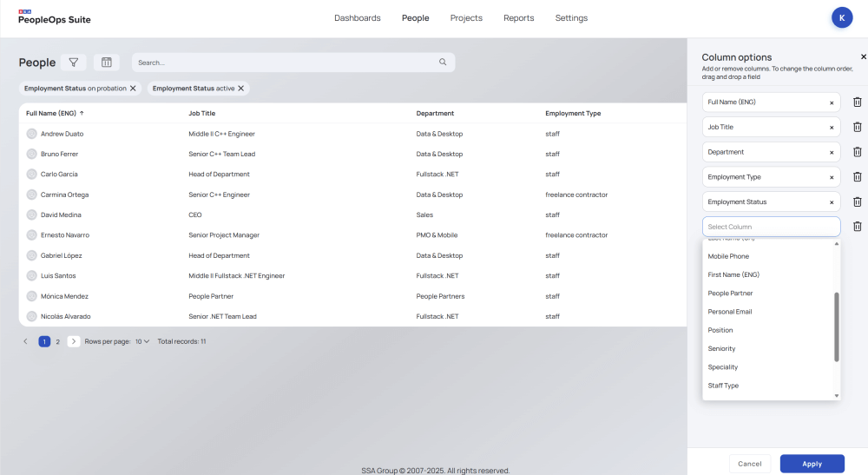
Task: Select 'People Partner' option in dropdown
Action: click(x=730, y=294)
